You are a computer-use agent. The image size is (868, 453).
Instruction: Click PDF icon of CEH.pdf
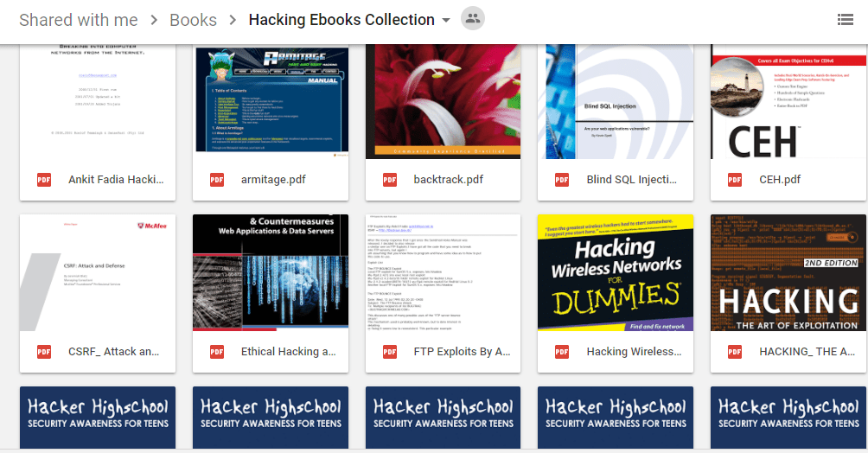[735, 180]
